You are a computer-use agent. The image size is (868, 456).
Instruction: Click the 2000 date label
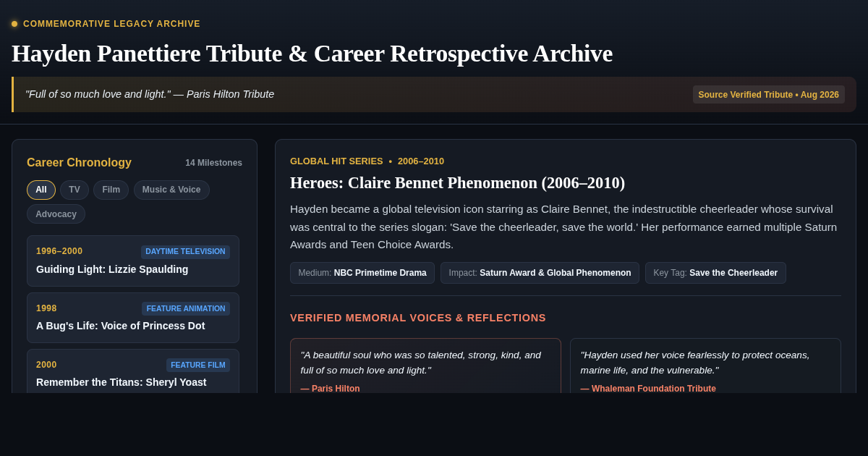(x=46, y=365)
